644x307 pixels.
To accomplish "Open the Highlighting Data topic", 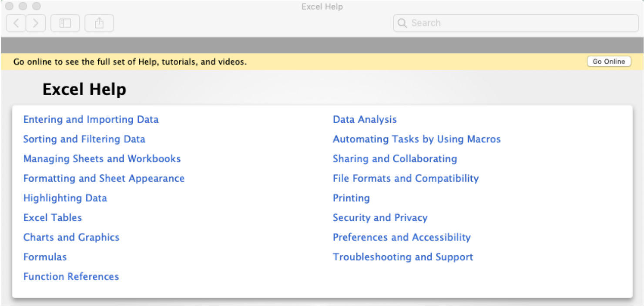I will 65,198.
